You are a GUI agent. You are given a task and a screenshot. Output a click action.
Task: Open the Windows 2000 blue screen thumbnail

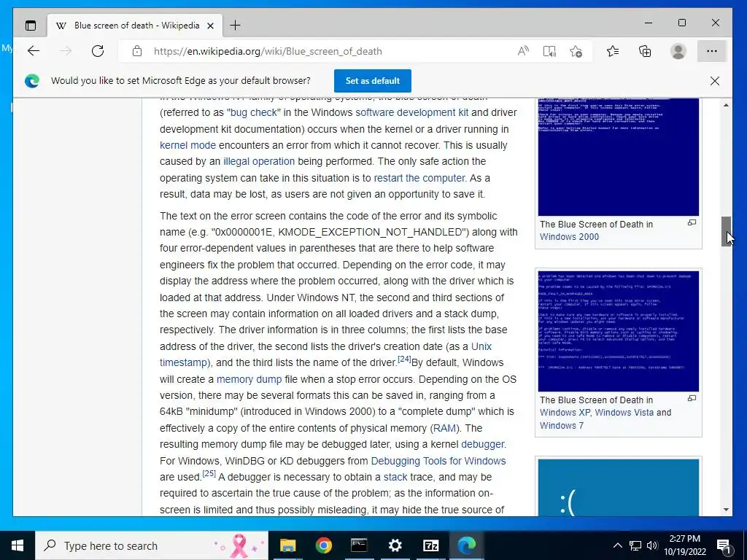[619, 157]
